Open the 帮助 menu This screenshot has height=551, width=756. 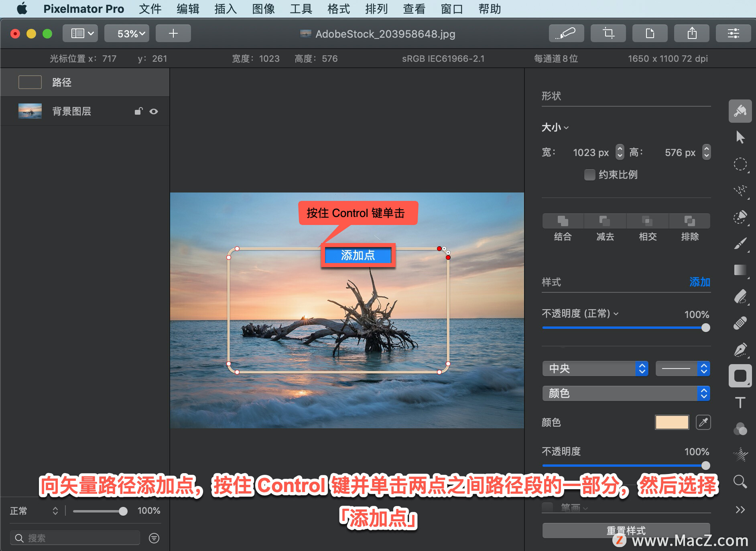pos(490,9)
